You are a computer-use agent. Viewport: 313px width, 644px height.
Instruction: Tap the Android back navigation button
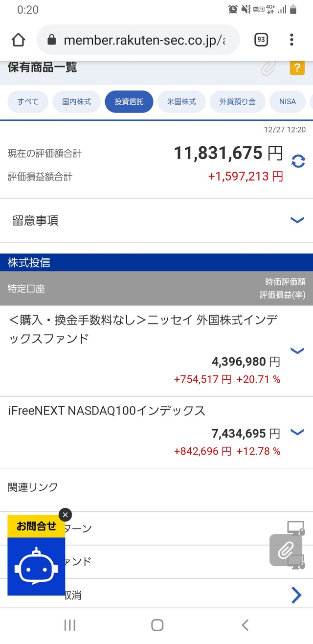click(245, 625)
